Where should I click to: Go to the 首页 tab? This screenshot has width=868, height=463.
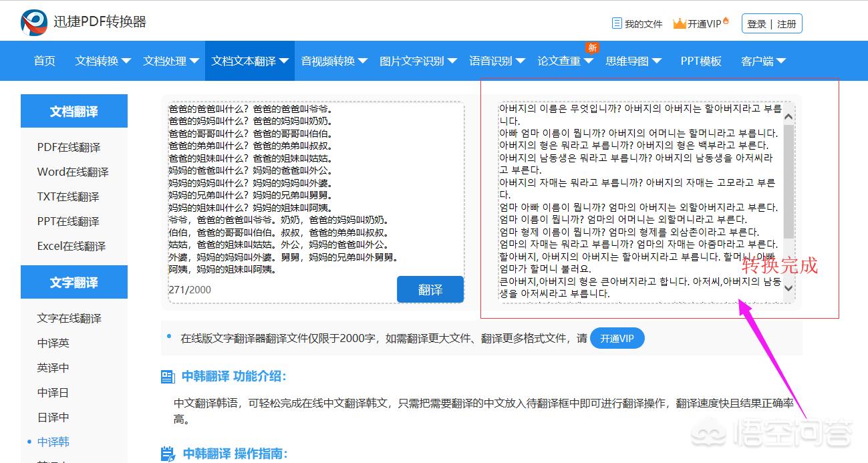tap(45, 61)
